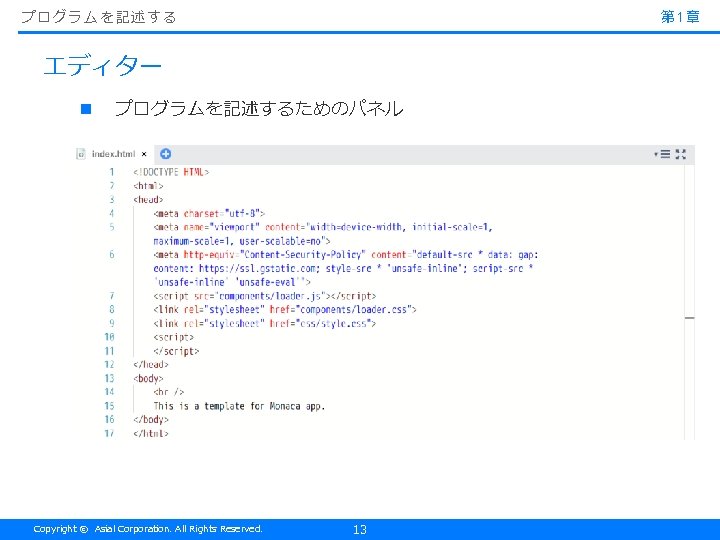Click the </html> closing tag line
The image size is (720, 540).
(x=151, y=433)
